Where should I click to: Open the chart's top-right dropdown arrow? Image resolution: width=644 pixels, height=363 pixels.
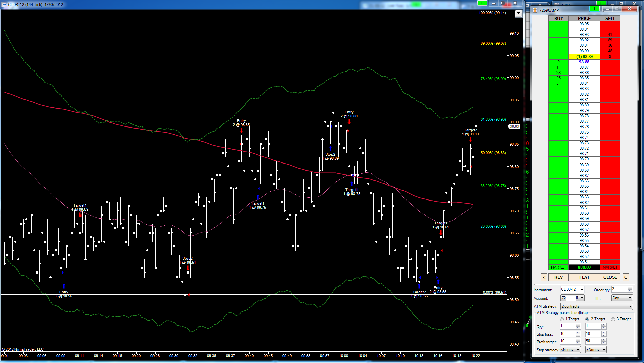point(518,14)
